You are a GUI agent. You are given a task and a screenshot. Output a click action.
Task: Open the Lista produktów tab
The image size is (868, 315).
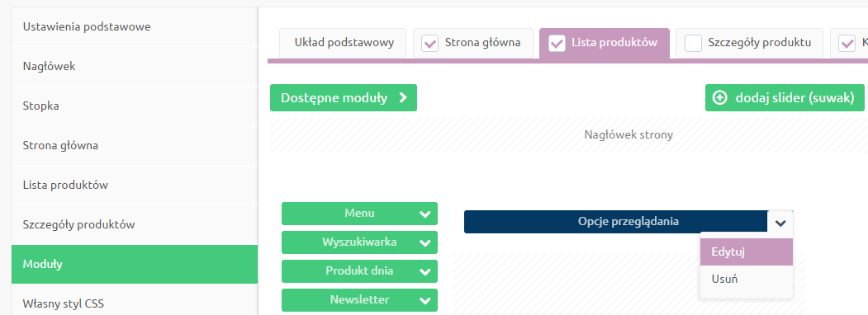(x=604, y=43)
